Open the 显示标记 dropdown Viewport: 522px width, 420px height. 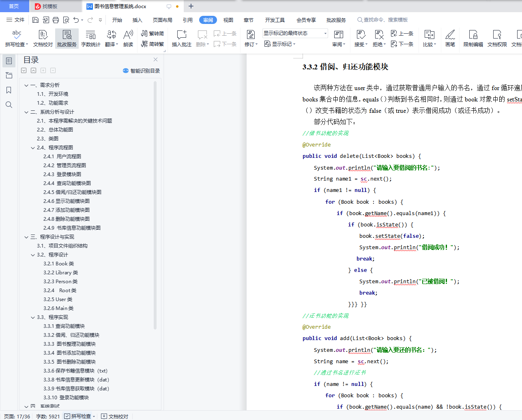280,44
